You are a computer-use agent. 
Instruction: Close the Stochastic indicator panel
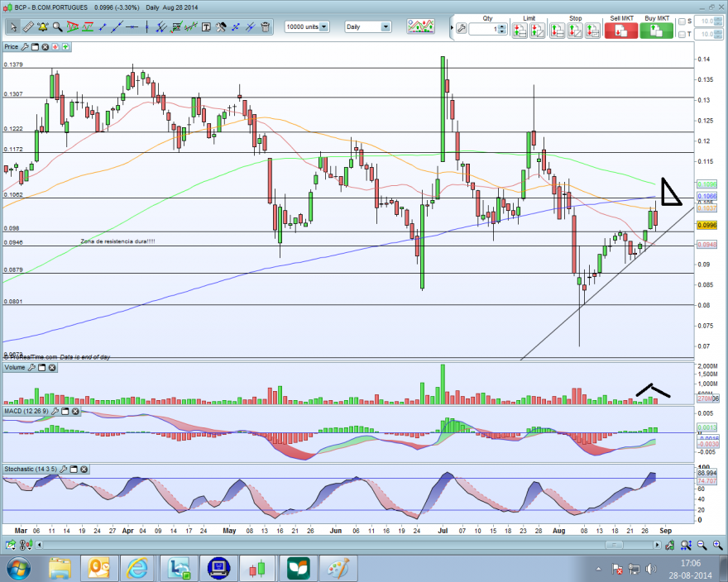point(84,470)
